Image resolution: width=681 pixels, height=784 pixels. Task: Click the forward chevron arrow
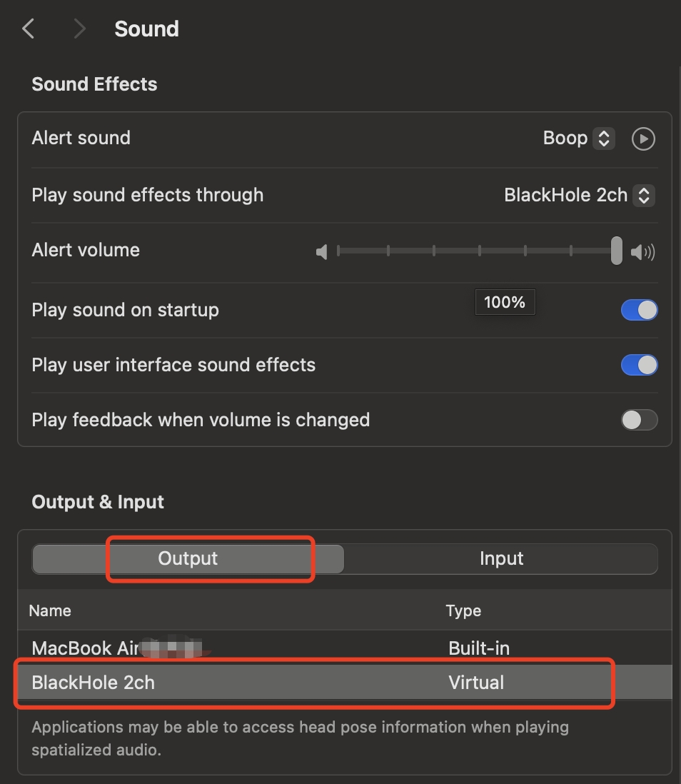pyautogui.click(x=79, y=29)
